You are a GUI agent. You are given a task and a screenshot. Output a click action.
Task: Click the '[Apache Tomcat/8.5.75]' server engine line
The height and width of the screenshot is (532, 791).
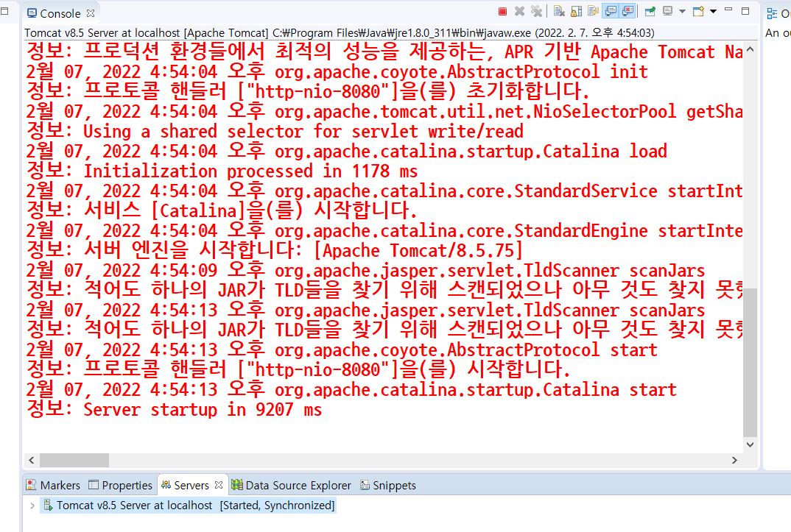click(x=275, y=250)
